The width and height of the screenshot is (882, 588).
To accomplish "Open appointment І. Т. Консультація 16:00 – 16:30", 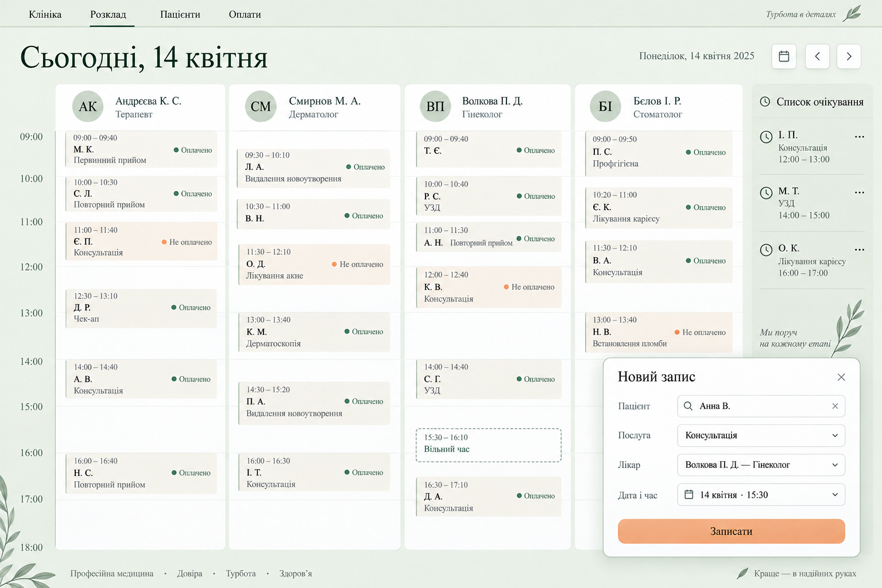I will (314, 472).
